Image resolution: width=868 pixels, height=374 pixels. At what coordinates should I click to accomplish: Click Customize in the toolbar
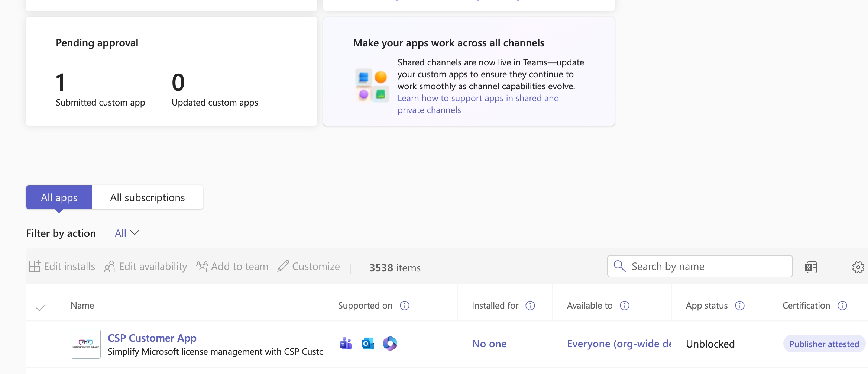coord(309,266)
